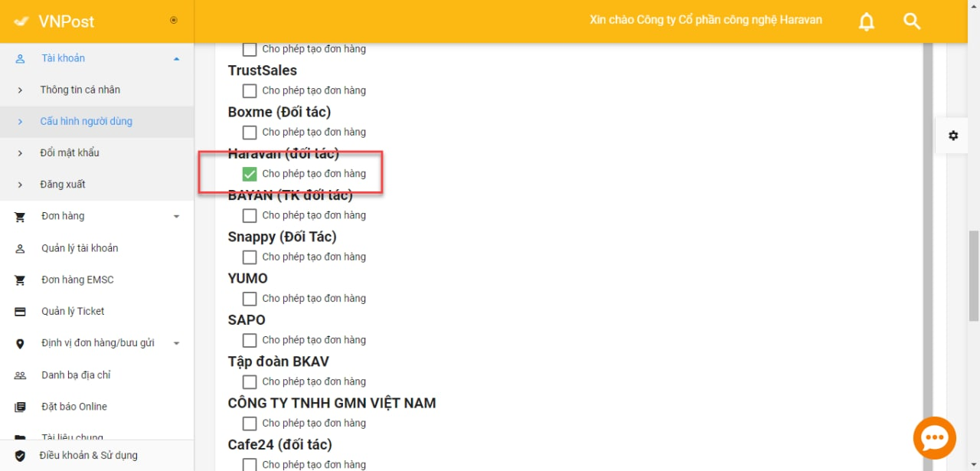Click the Đơn hàng cart icon

point(20,217)
